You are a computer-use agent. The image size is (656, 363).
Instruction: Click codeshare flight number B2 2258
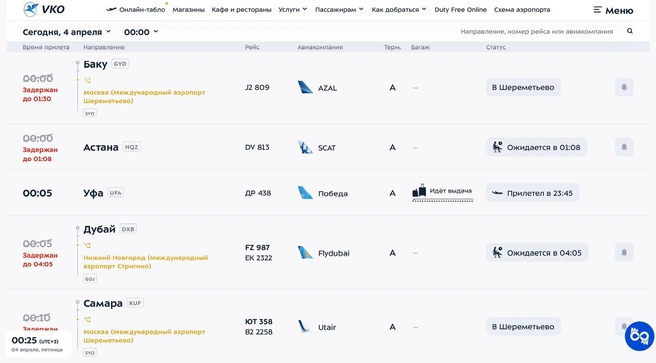point(259,332)
